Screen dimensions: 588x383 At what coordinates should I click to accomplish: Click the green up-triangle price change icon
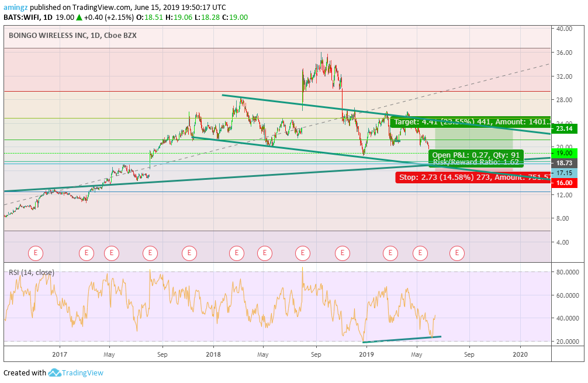(79, 18)
